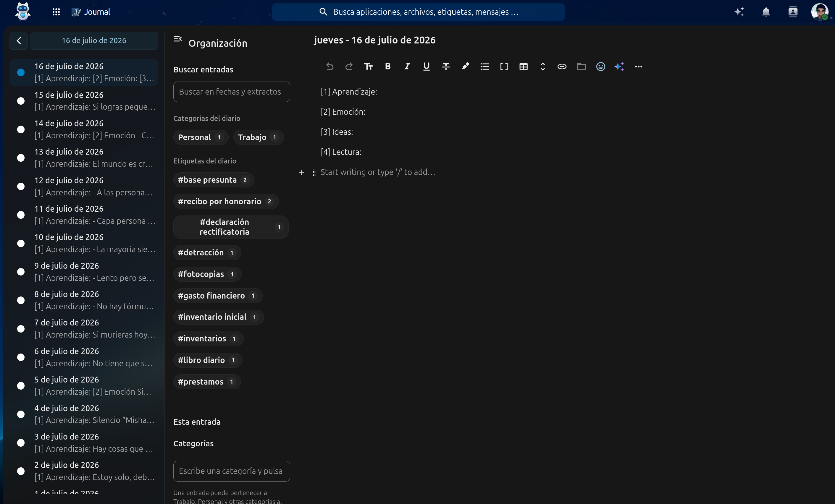Open the 7 de julio de 2026 entry

coord(84,328)
